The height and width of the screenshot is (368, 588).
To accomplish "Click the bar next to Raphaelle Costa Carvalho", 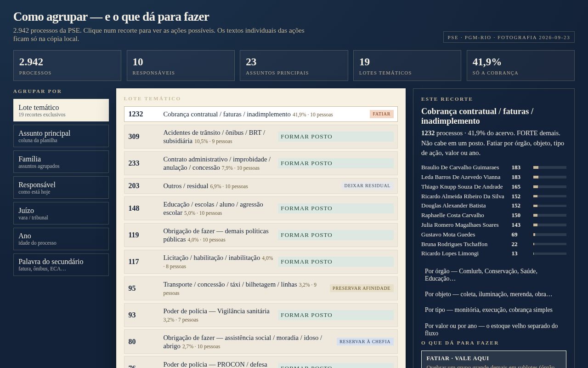I will [550, 215].
